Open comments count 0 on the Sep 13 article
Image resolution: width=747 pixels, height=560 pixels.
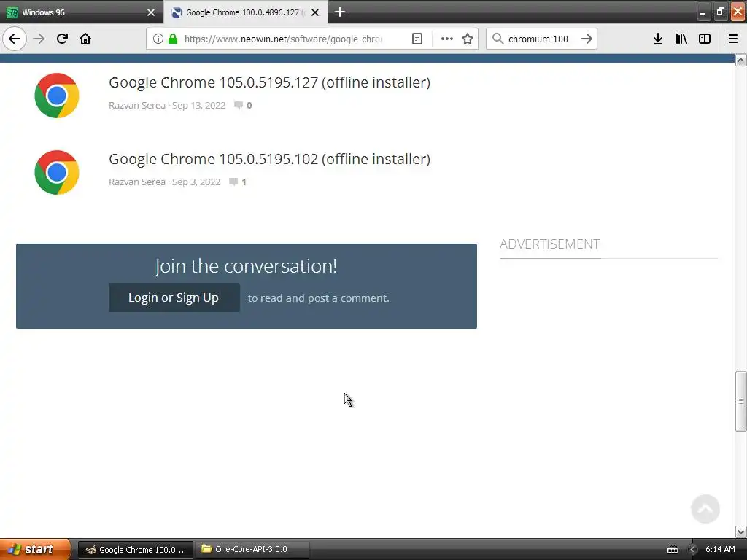click(243, 105)
